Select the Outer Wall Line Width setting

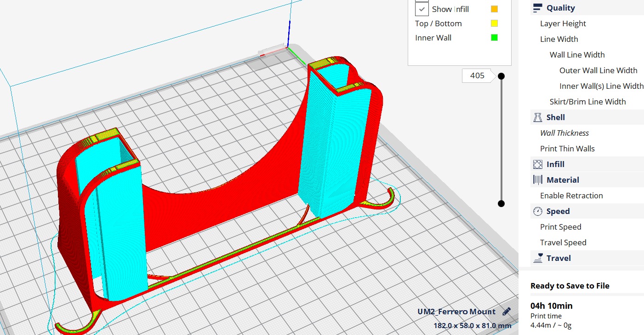tap(598, 70)
